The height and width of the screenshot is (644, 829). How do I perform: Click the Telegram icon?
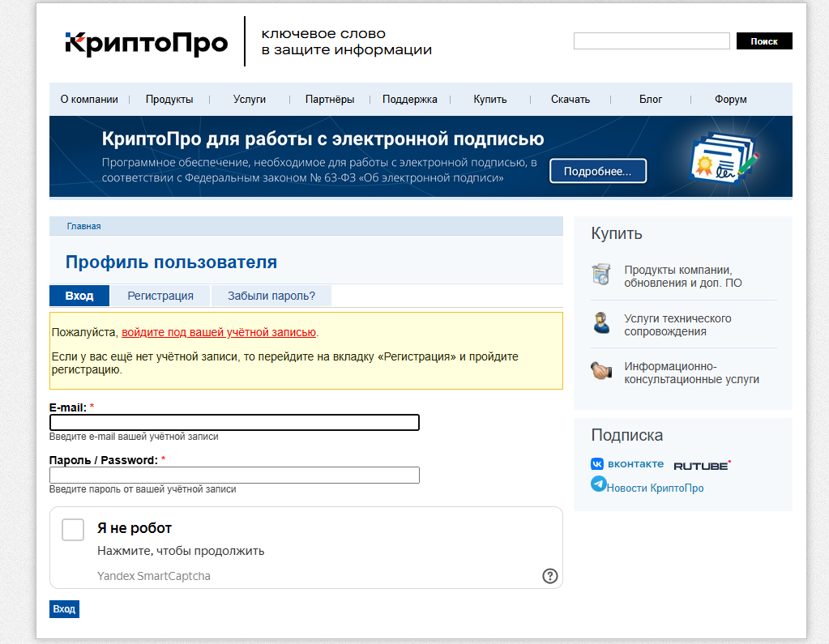(x=599, y=484)
